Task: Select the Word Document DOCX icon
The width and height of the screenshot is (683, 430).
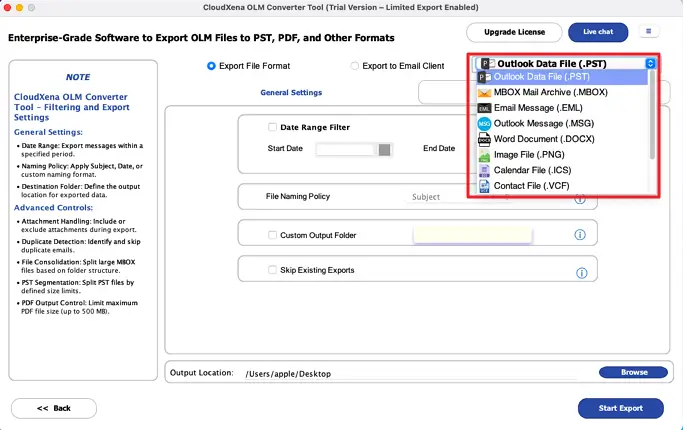Action: point(484,139)
